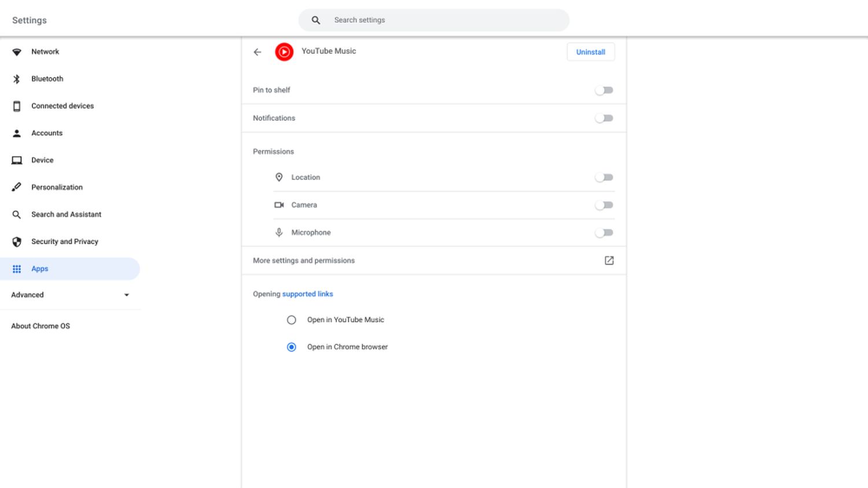
Task: Open the external link icon for more settings
Action: coord(609,260)
